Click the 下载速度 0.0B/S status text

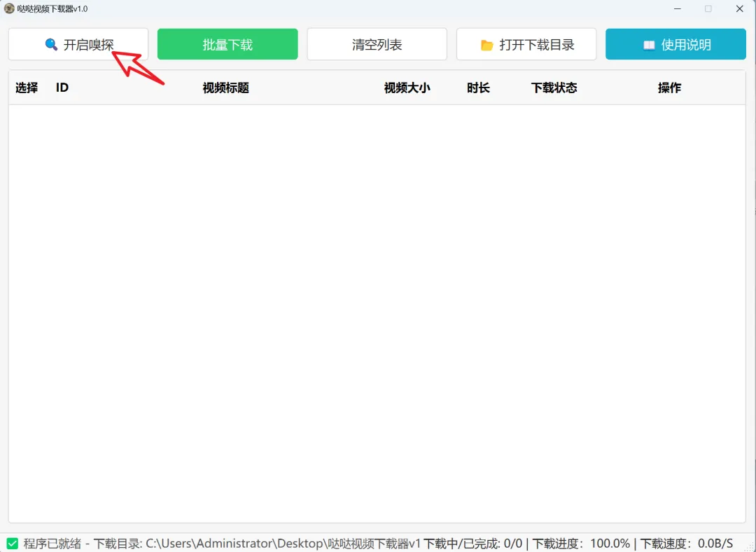pos(687,544)
